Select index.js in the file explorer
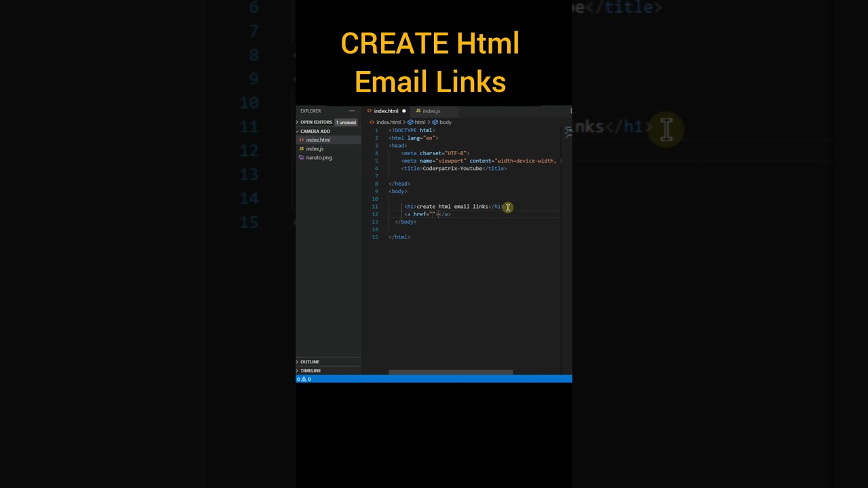This screenshot has height=488, width=868. point(328,148)
